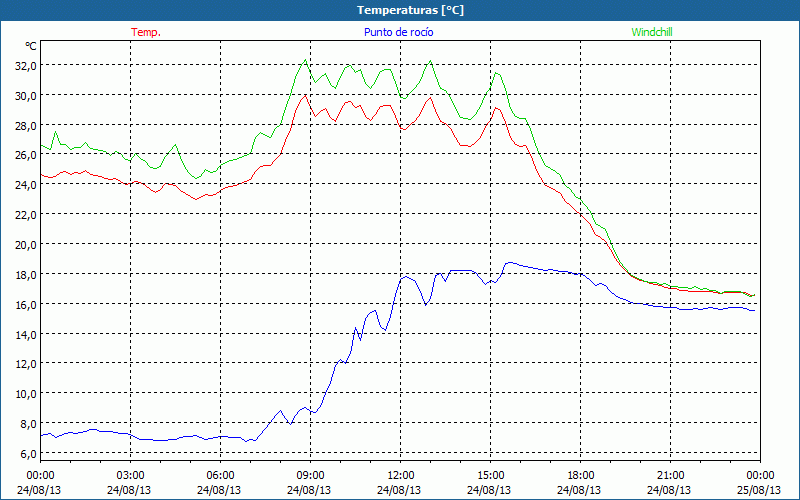This screenshot has height=500, width=800.
Task: Click the "°C" unit label above the y-axis
Action: coord(31,46)
